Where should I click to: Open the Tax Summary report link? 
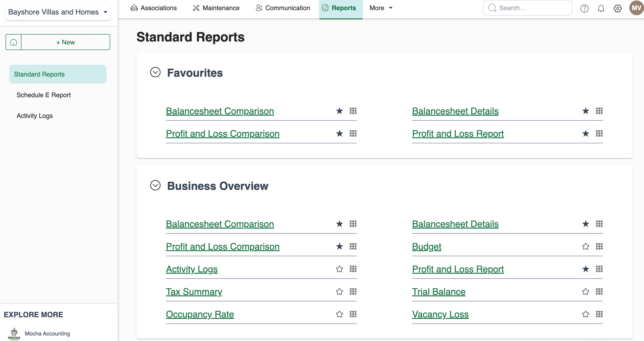(194, 292)
